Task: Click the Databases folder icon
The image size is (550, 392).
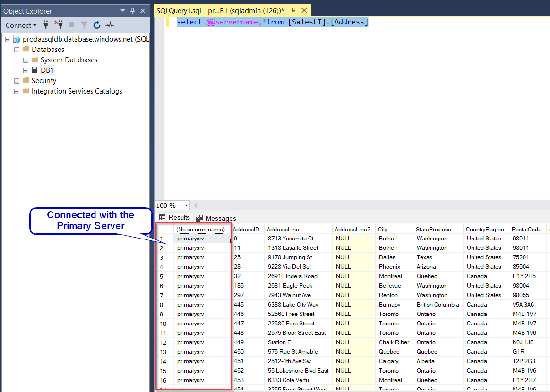Action: [x=26, y=49]
